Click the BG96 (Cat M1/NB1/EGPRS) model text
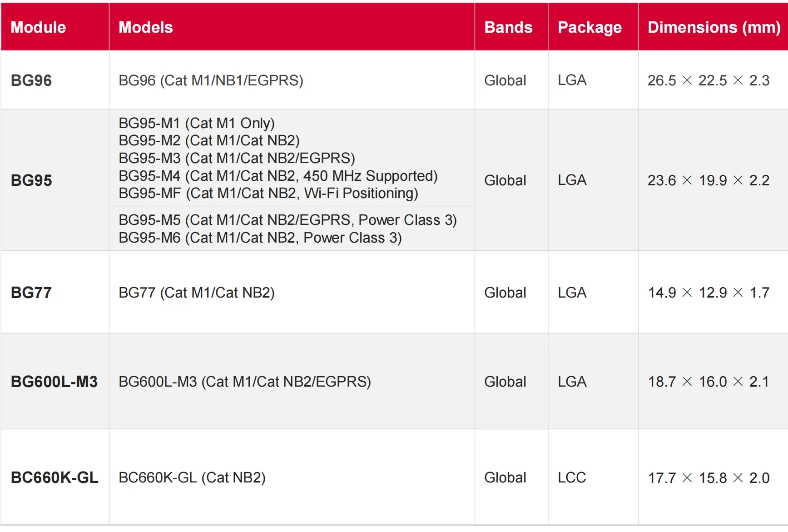This screenshot has height=532, width=788. click(x=211, y=80)
